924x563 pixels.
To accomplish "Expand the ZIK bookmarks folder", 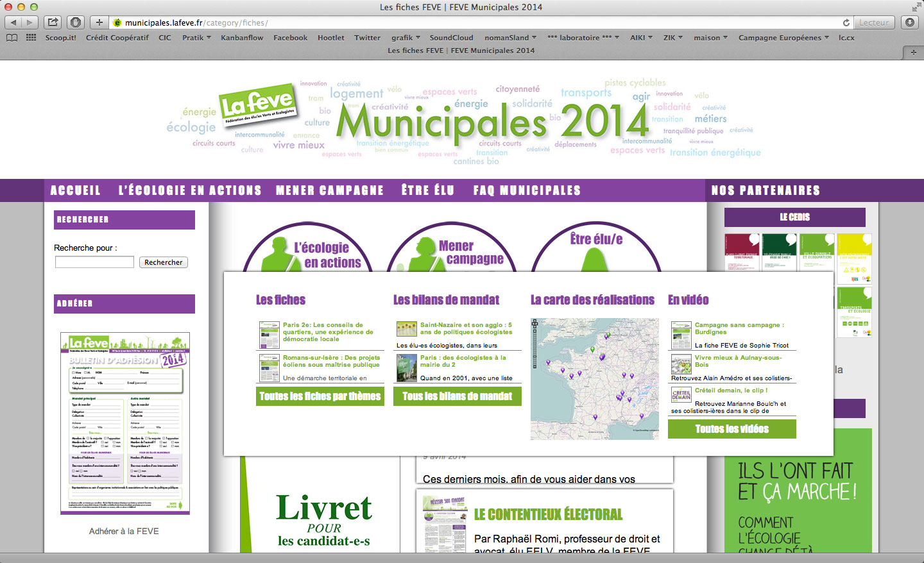I will [672, 38].
